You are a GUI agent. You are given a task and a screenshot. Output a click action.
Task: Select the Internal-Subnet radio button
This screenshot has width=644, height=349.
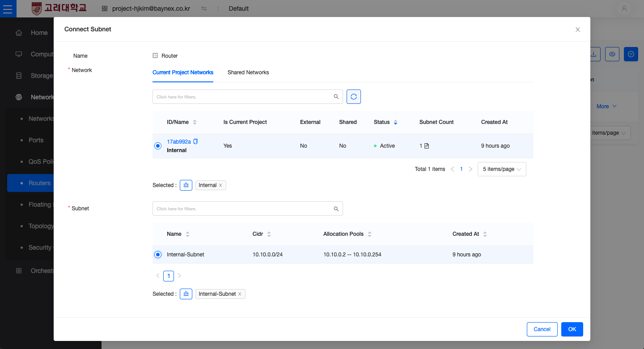pyautogui.click(x=158, y=255)
